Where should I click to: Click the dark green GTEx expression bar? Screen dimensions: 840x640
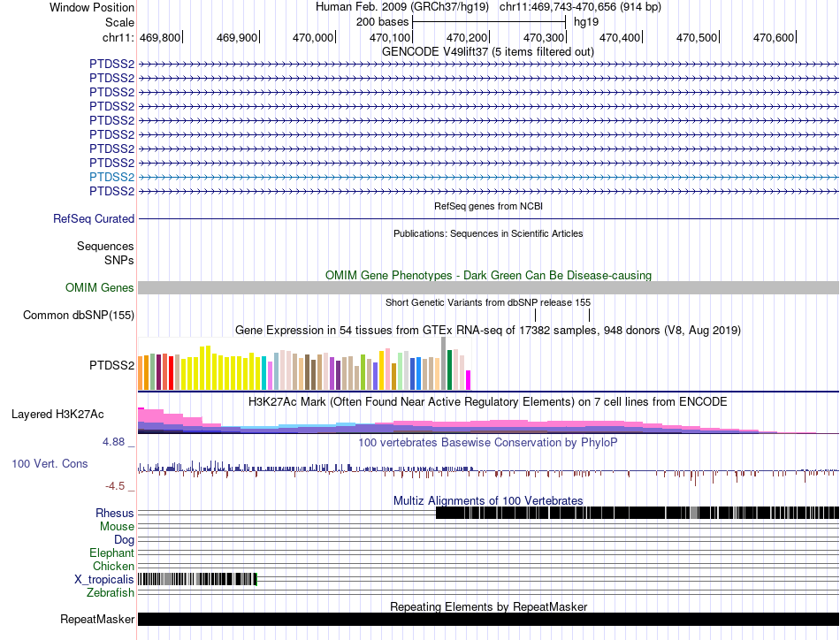tap(449, 370)
